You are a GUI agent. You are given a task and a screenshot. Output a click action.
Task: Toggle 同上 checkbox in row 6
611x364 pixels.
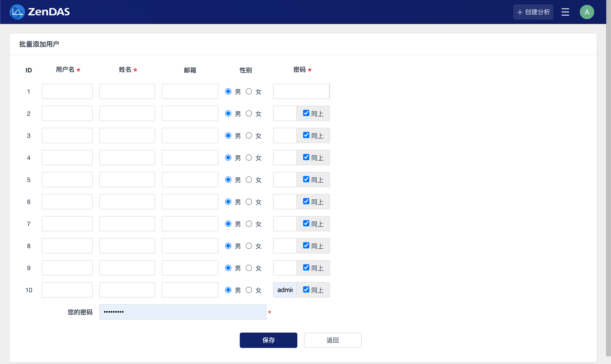(306, 201)
